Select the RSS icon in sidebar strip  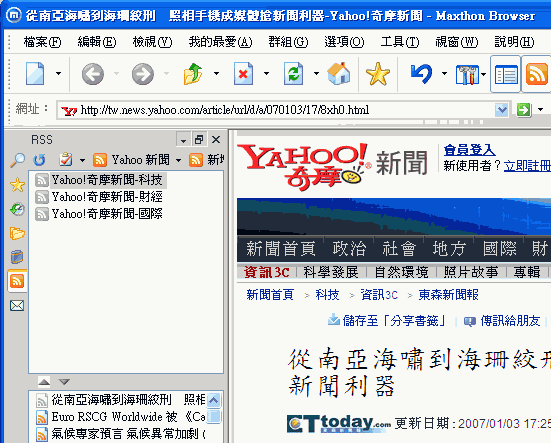click(17, 281)
